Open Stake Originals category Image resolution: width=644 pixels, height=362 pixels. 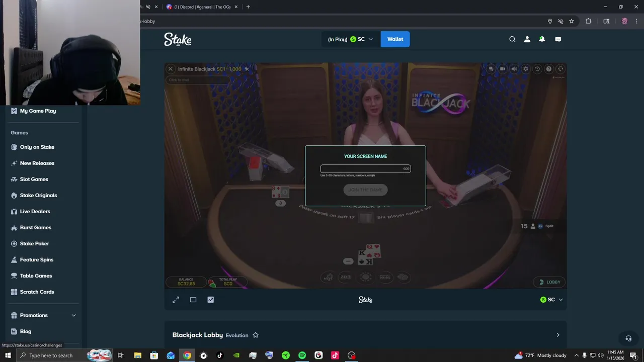click(38, 195)
